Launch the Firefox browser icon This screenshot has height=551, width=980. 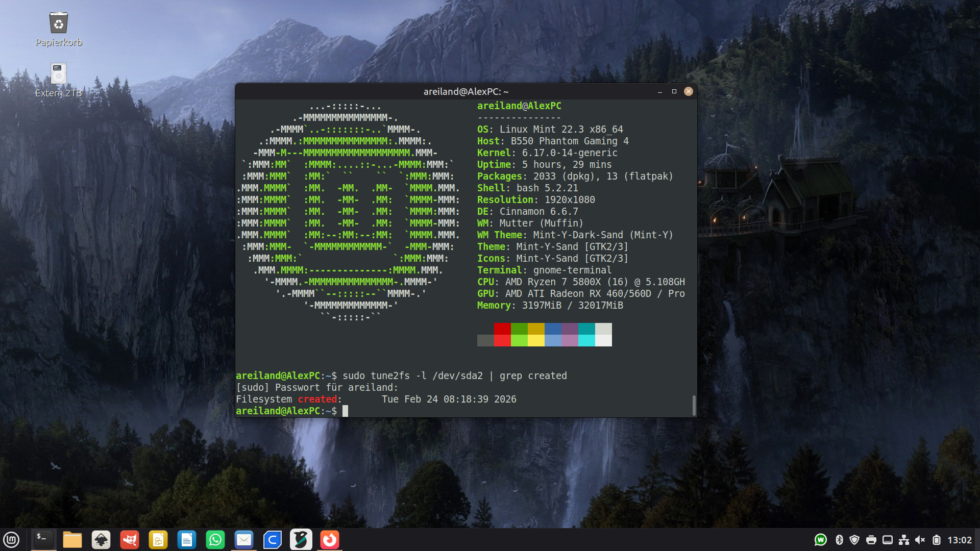click(x=330, y=540)
